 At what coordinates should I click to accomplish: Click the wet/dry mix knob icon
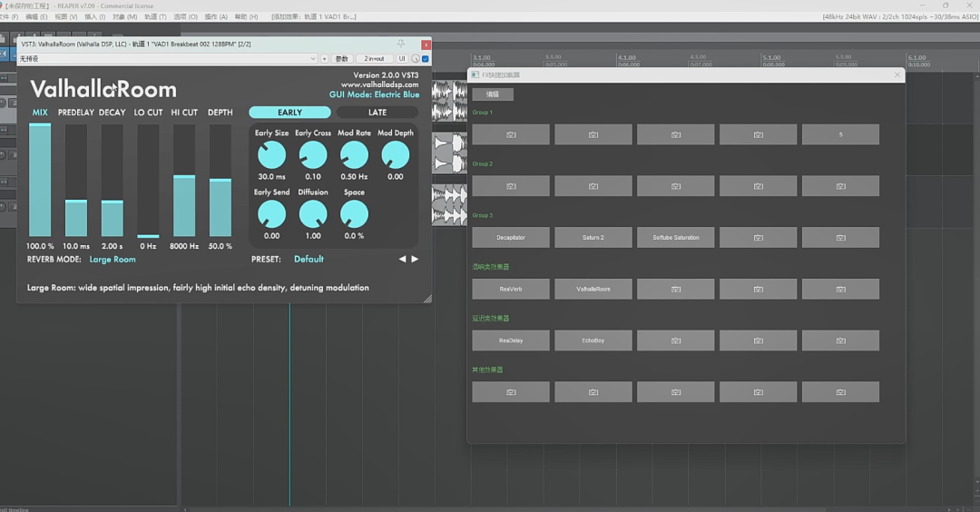tap(416, 59)
